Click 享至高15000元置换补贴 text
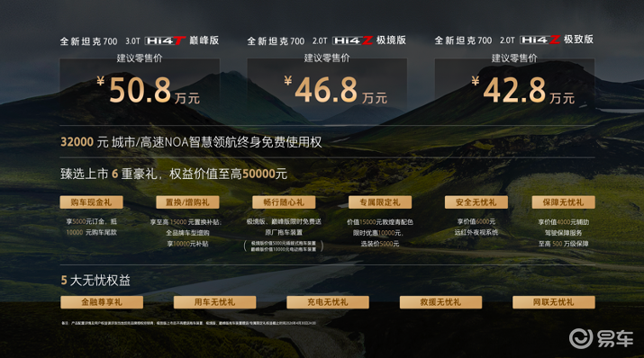 [x=186, y=222]
